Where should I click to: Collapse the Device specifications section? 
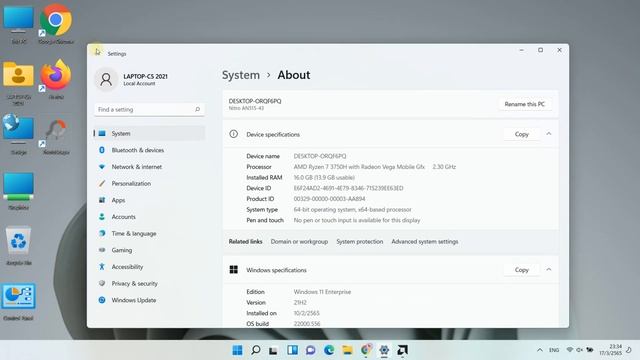click(x=549, y=134)
